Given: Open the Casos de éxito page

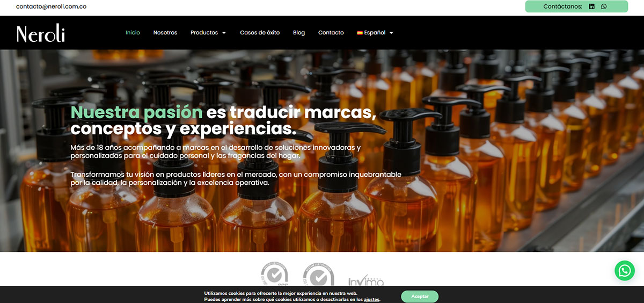Looking at the screenshot, I should click(260, 33).
